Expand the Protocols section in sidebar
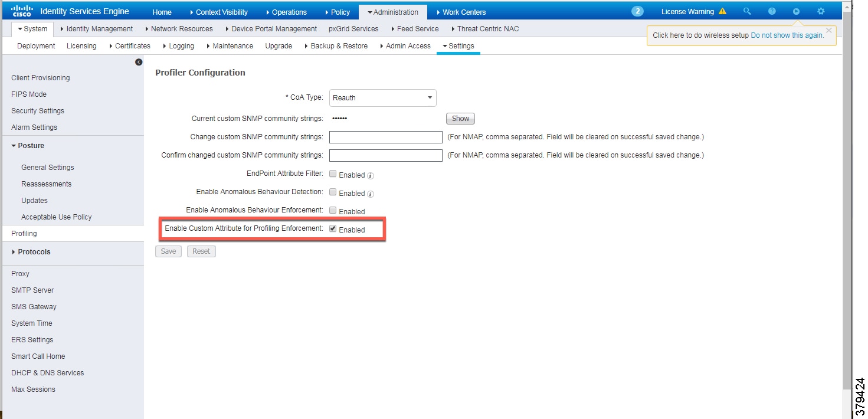 tap(31, 252)
